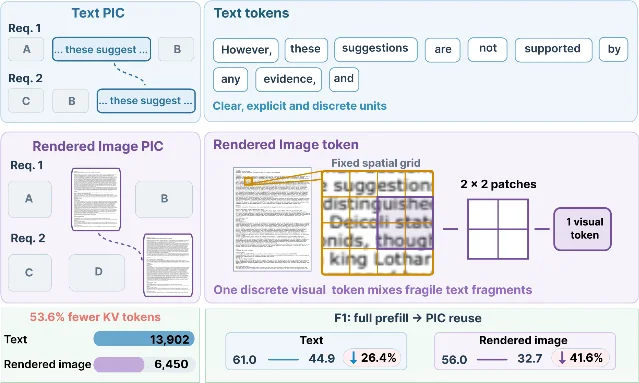
Task: Click the purple highlighted region in zoomed grid
Action: point(405,223)
